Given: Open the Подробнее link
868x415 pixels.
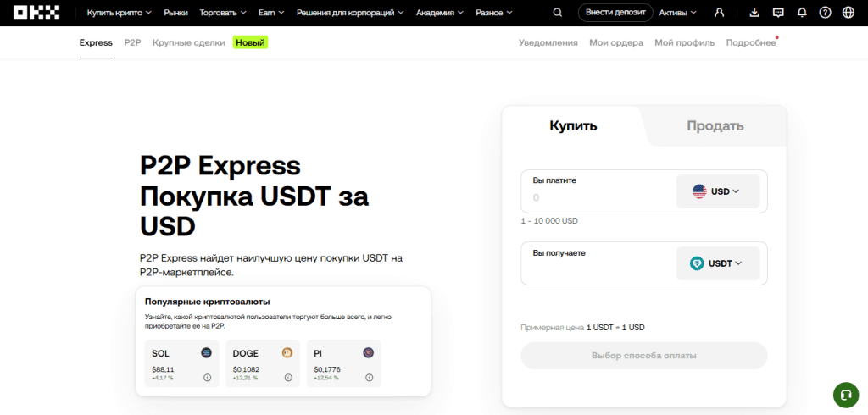Looking at the screenshot, I should coord(751,42).
